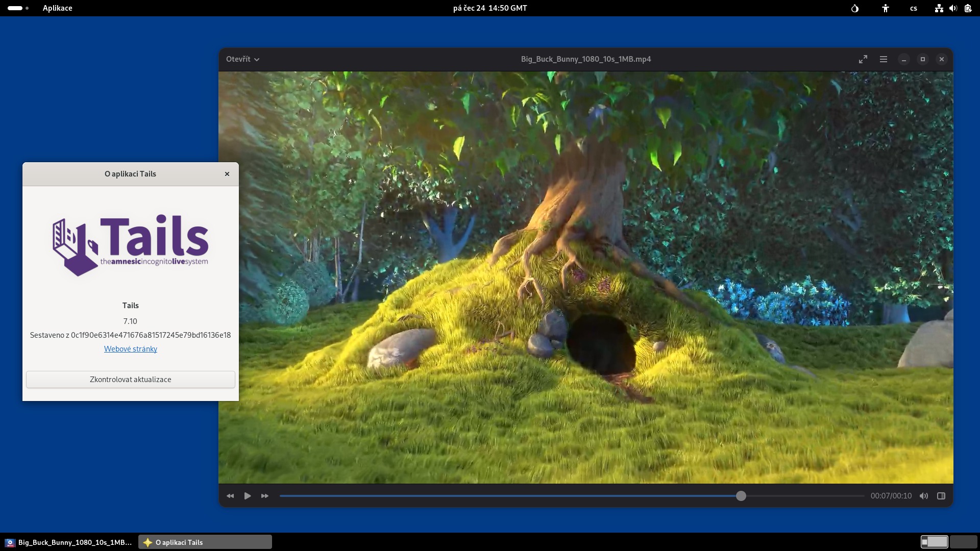Switch to the second workspace in the switcher
This screenshot has width=980, height=551.
(963, 542)
